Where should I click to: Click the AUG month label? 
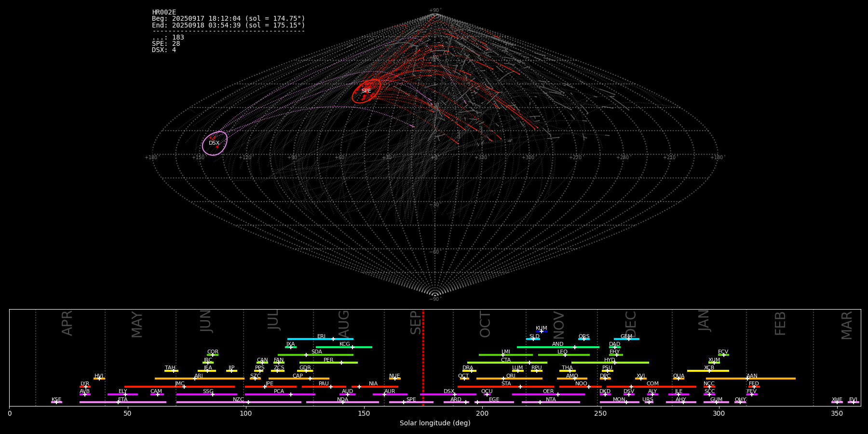(344, 324)
